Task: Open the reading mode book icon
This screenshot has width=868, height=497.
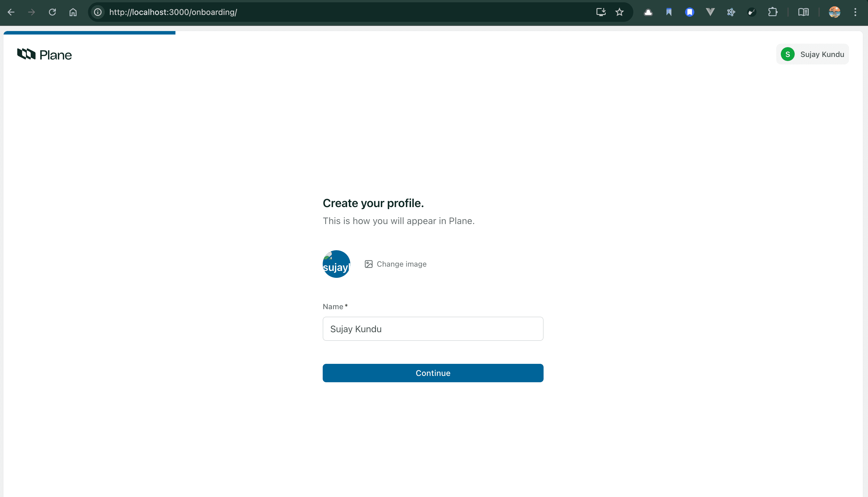Action: point(804,12)
